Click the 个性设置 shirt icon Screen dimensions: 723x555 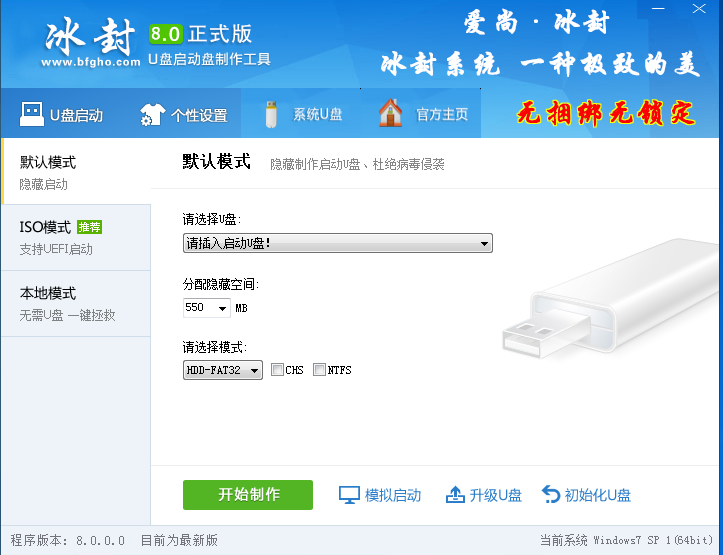[x=152, y=114]
